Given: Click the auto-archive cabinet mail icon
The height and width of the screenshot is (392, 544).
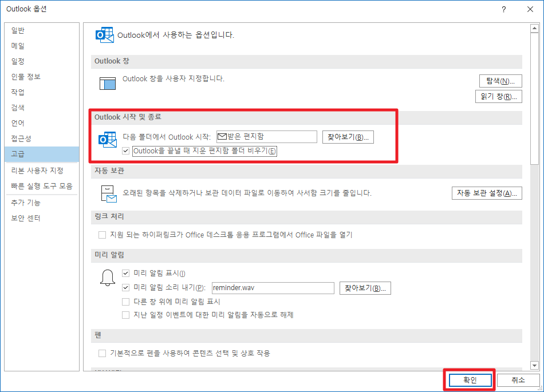Looking at the screenshot, I should [x=109, y=194].
